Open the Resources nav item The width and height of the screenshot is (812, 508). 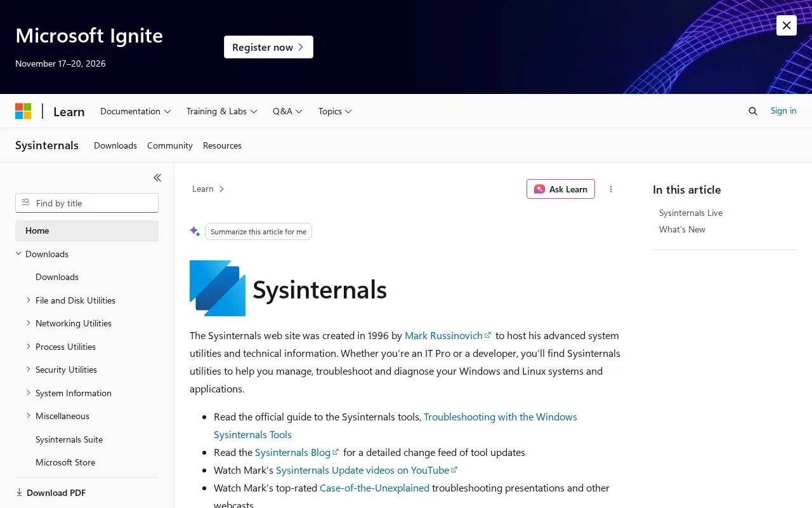click(222, 145)
